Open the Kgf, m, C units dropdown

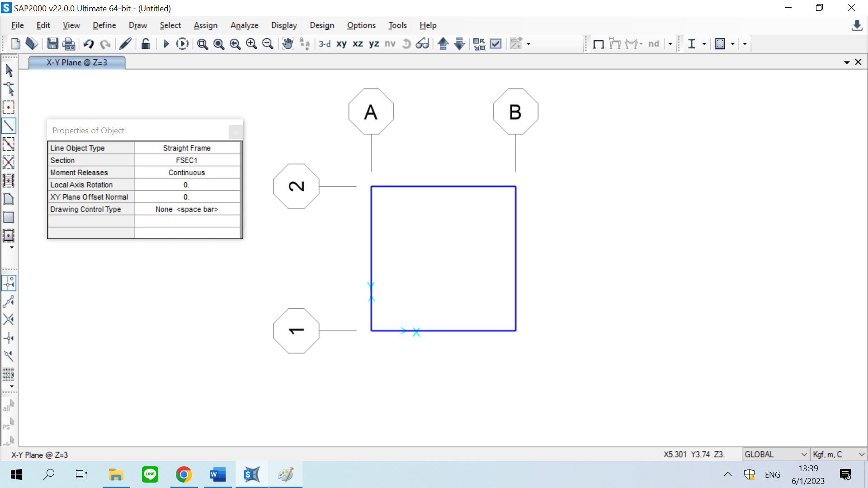838,455
